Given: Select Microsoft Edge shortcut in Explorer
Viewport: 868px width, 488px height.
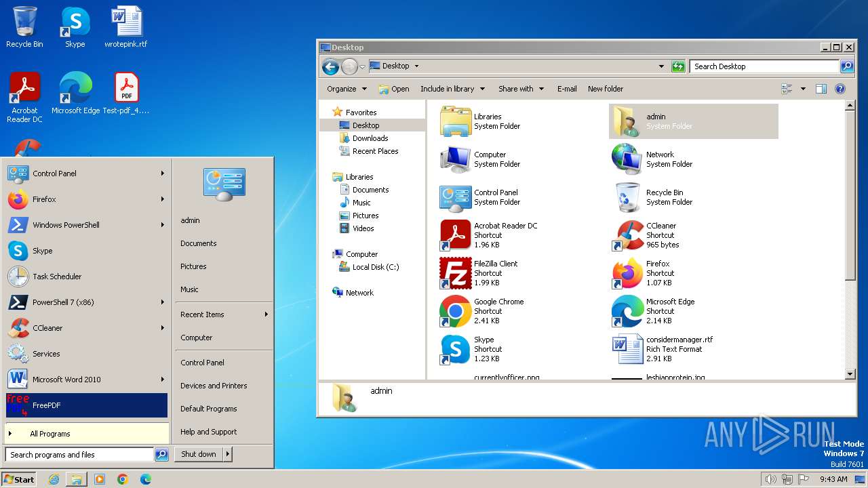Looking at the screenshot, I should tap(654, 311).
